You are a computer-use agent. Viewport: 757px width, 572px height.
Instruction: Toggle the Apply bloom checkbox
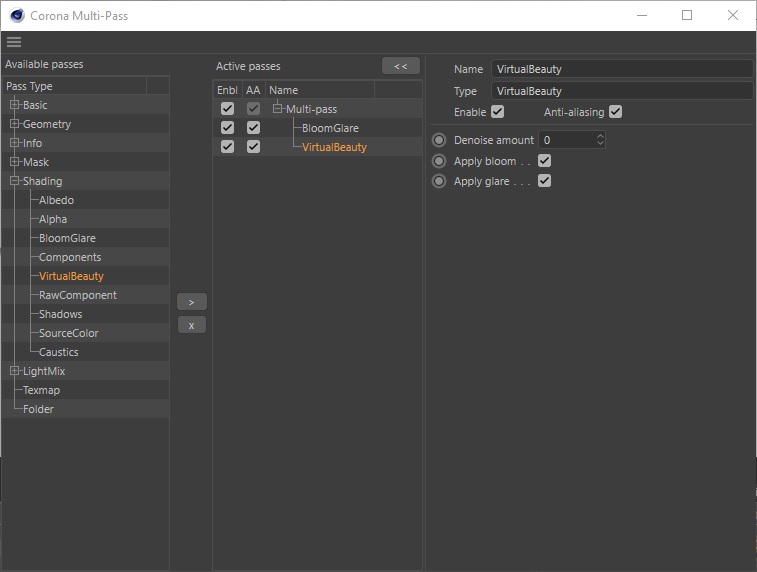(x=545, y=161)
